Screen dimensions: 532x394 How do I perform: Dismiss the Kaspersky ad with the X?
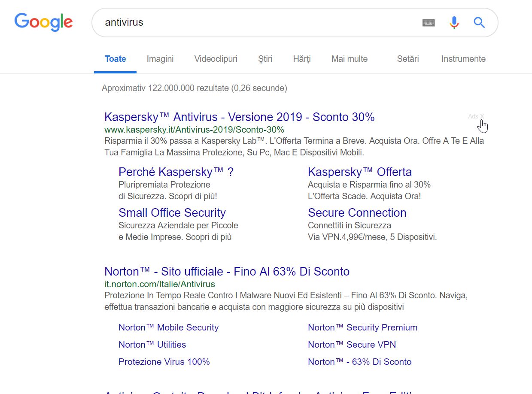[483, 116]
